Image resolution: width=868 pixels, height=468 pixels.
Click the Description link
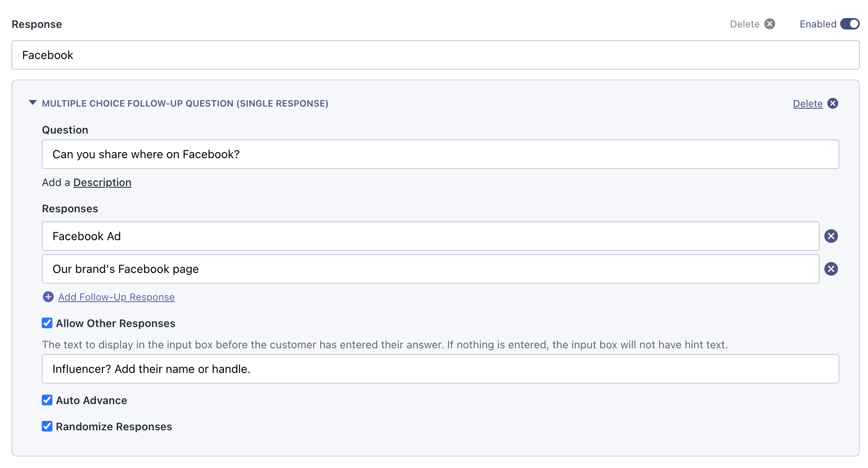[x=102, y=182]
